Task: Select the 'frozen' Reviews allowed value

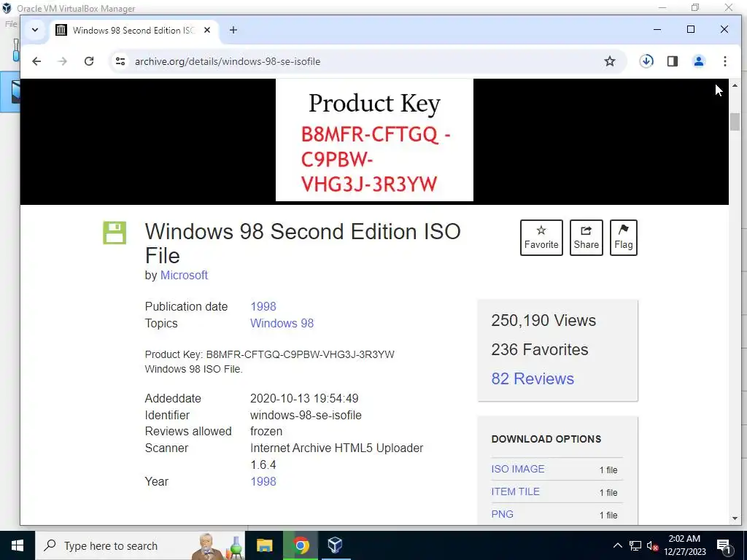Action: pos(266,432)
